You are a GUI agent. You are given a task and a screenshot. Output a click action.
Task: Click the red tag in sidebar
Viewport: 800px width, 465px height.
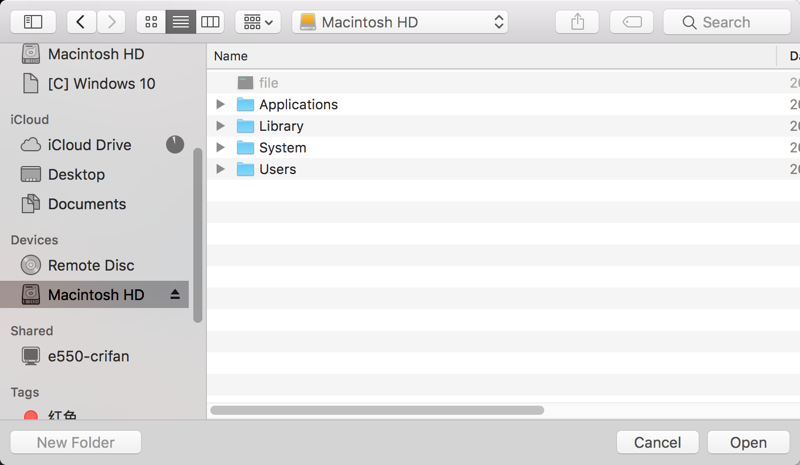pos(31,415)
